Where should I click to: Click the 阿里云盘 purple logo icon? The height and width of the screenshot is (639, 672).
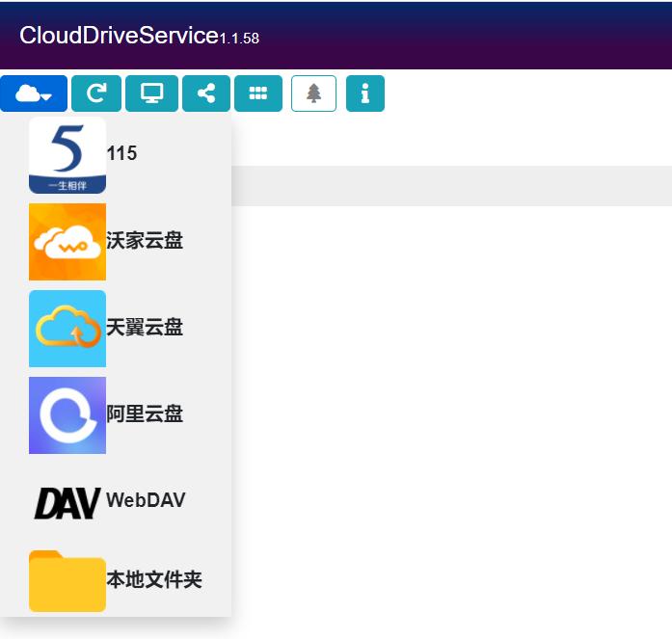click(67, 414)
